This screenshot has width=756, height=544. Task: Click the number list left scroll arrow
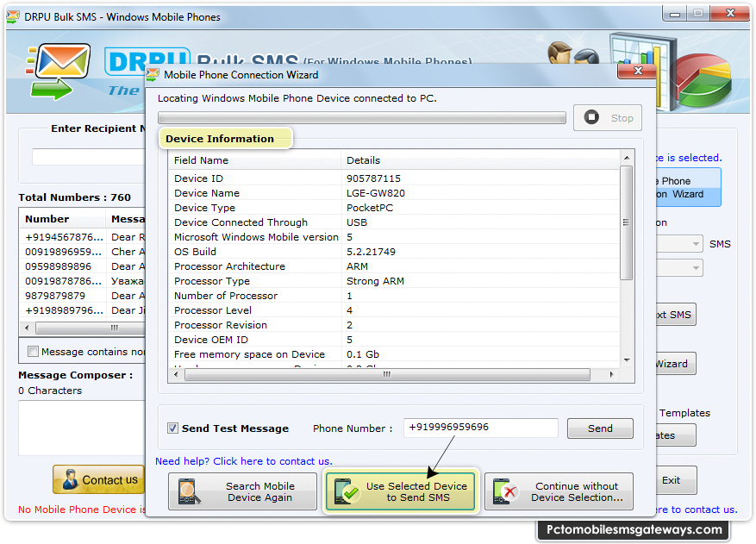(x=27, y=328)
